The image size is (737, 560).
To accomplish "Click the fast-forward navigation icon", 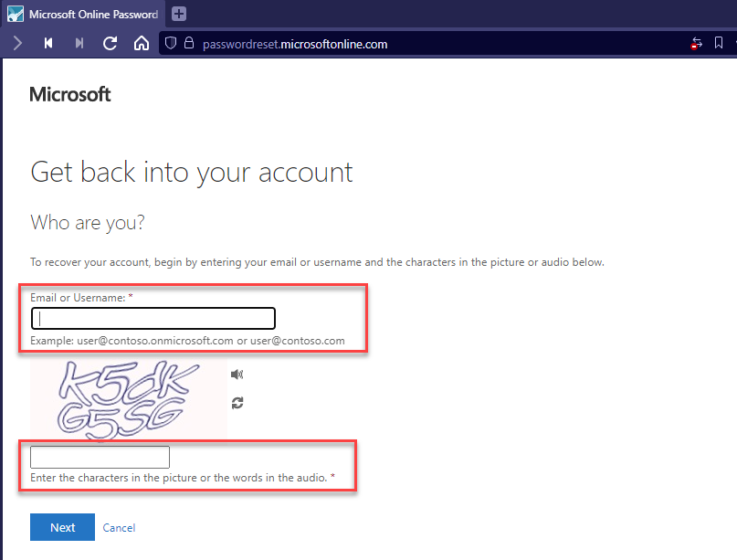I will click(x=79, y=43).
